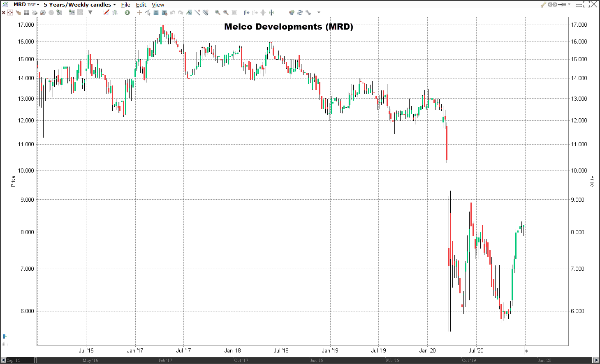Select the red pencil drawing tool
The image size is (600, 364).
coord(106,12)
